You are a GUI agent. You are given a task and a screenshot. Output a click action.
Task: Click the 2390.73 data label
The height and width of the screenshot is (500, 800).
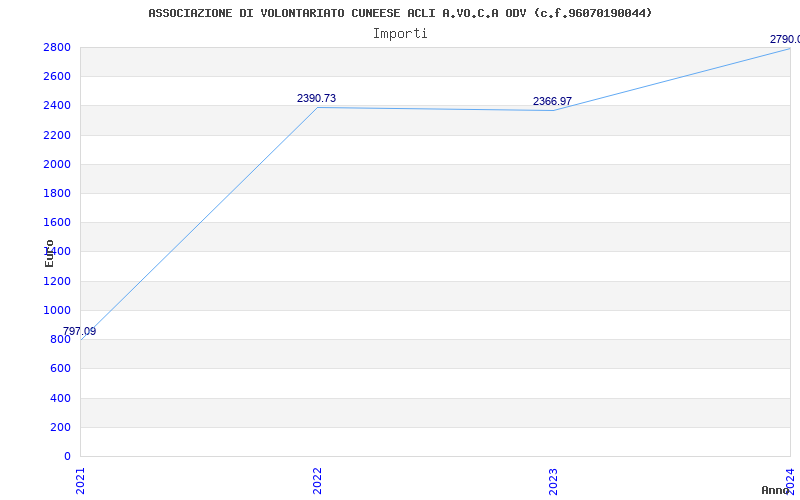(316, 98)
